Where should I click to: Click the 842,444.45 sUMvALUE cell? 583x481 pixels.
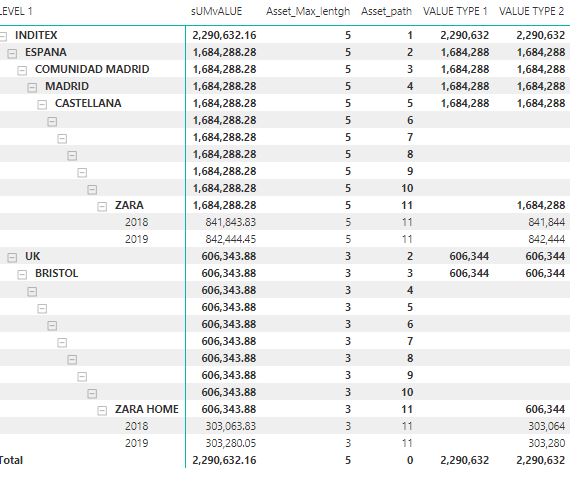(x=231, y=239)
